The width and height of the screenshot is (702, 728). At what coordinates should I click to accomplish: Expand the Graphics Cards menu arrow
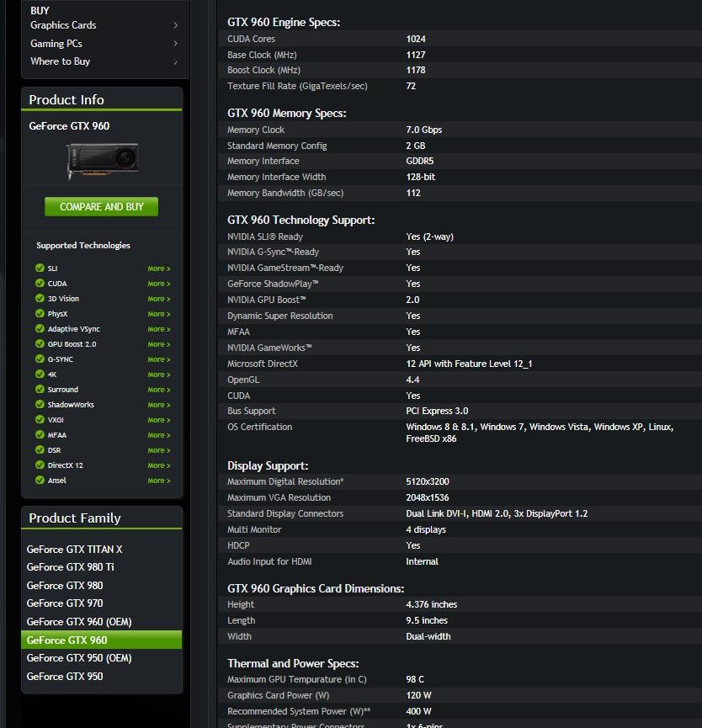tap(175, 25)
